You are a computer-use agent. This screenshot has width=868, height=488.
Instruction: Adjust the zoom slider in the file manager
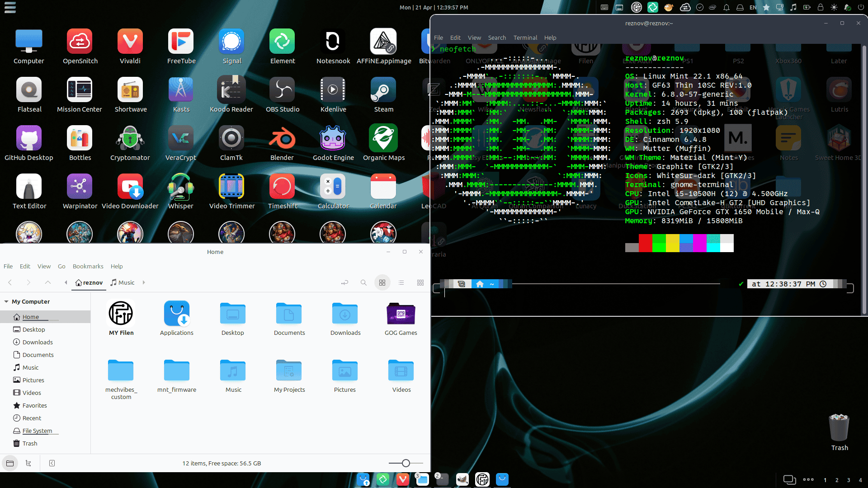[406, 463]
